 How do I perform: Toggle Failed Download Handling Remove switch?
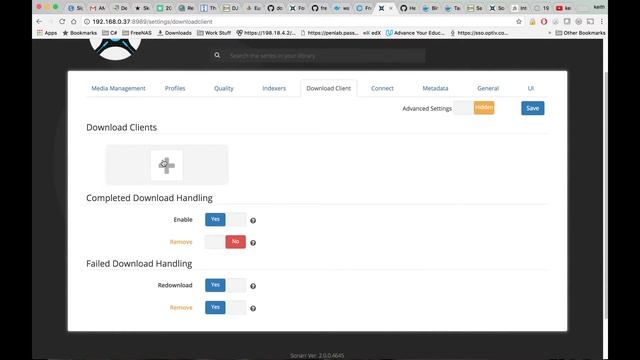pyautogui.click(x=225, y=308)
